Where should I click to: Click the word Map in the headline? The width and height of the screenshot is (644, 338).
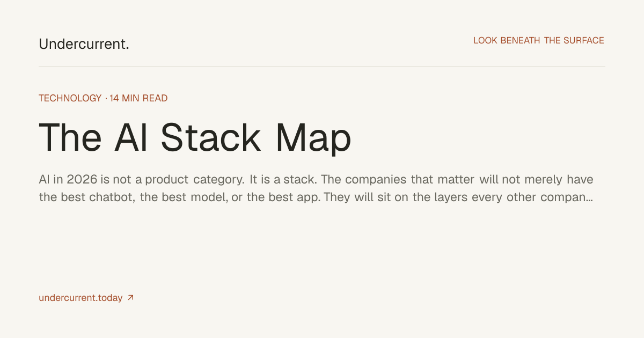coord(314,138)
